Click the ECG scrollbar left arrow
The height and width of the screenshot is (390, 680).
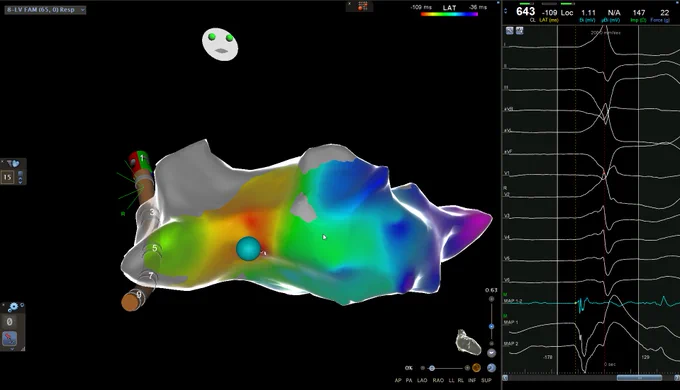505,378
